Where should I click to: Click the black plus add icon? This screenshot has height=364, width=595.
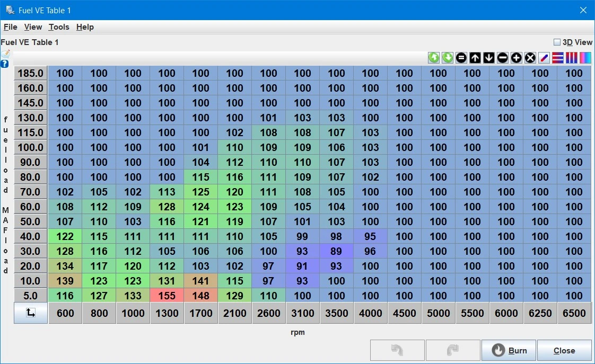(x=516, y=58)
